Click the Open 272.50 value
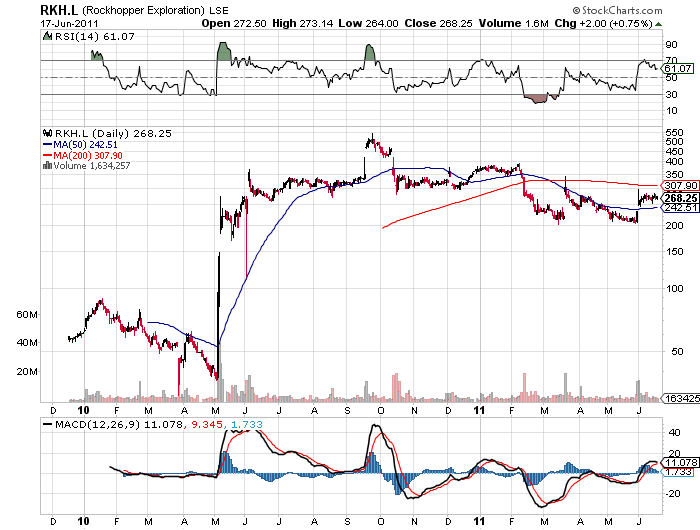The height and width of the screenshot is (530, 700). click(233, 23)
